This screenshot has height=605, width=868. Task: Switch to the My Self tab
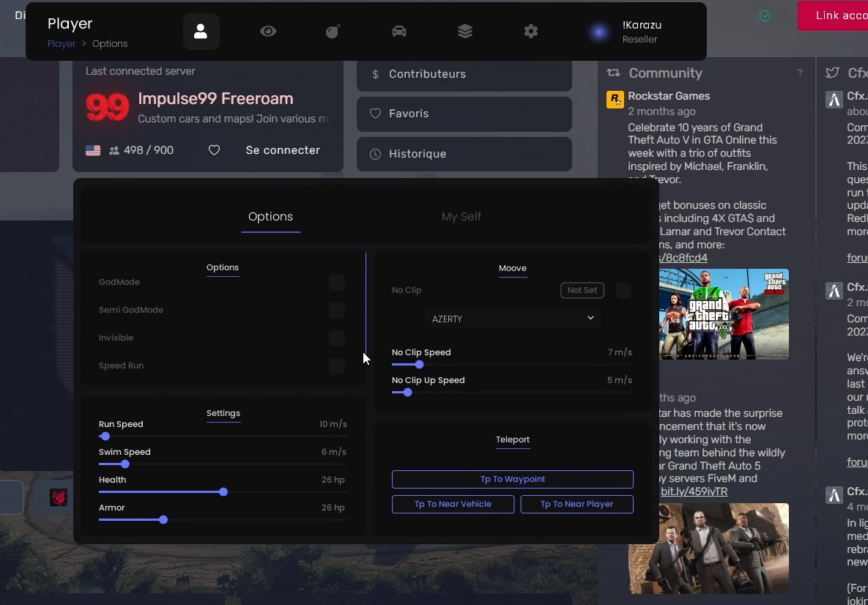[x=461, y=217]
